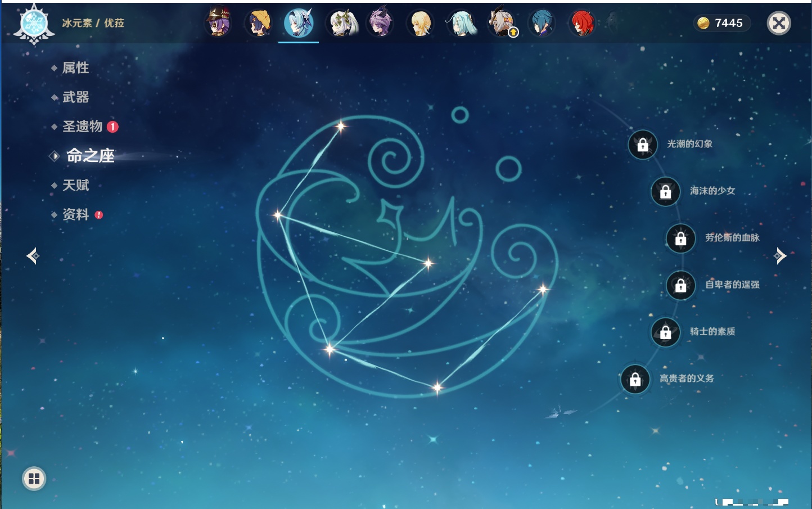Click the lock icon for 劳伦斯的血脉
Viewport: 812px width, 509px height.
click(681, 238)
